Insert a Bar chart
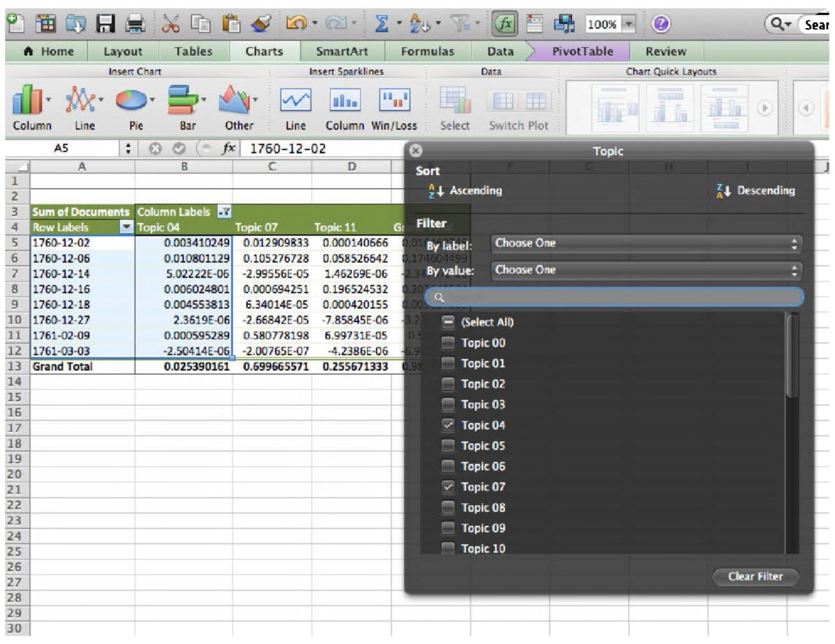The height and width of the screenshot is (644, 835). (x=187, y=108)
